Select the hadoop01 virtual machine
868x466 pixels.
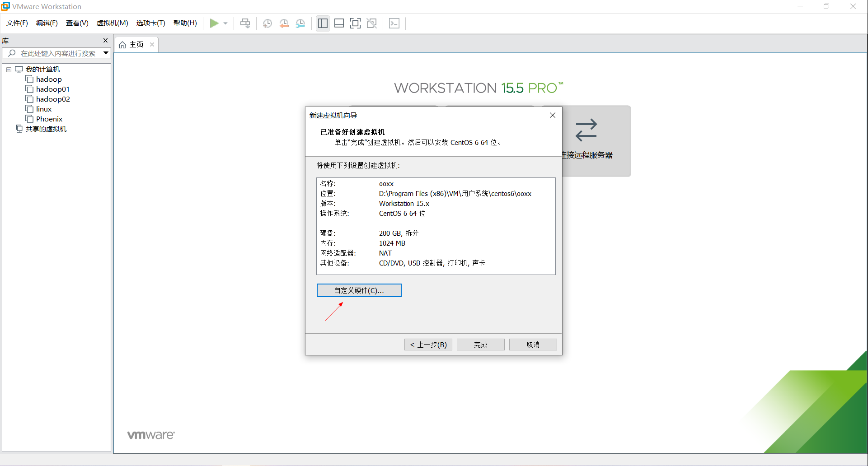53,89
